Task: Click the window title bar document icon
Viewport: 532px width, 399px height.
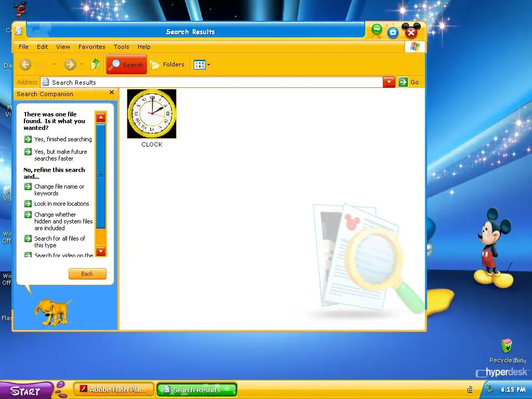Action: (x=19, y=31)
